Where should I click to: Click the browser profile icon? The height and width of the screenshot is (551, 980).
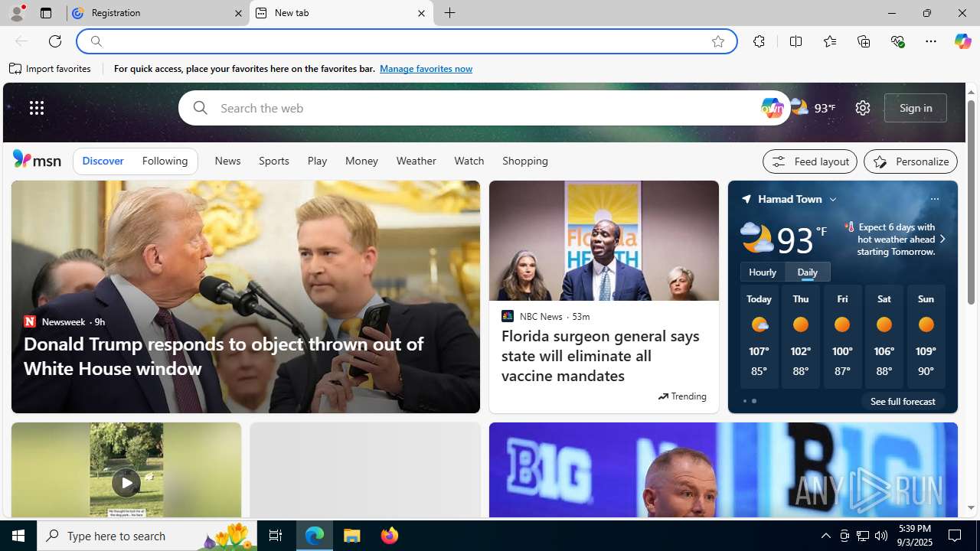[x=16, y=13]
